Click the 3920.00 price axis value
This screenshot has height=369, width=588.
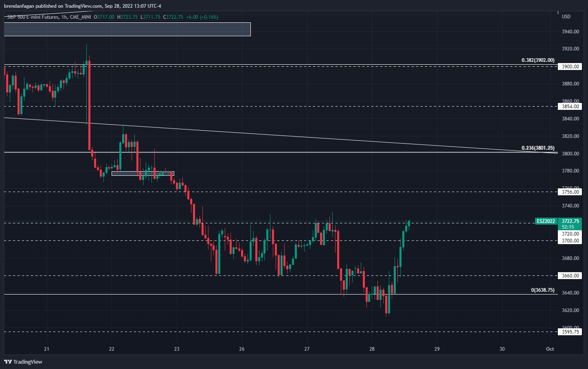[x=570, y=49]
